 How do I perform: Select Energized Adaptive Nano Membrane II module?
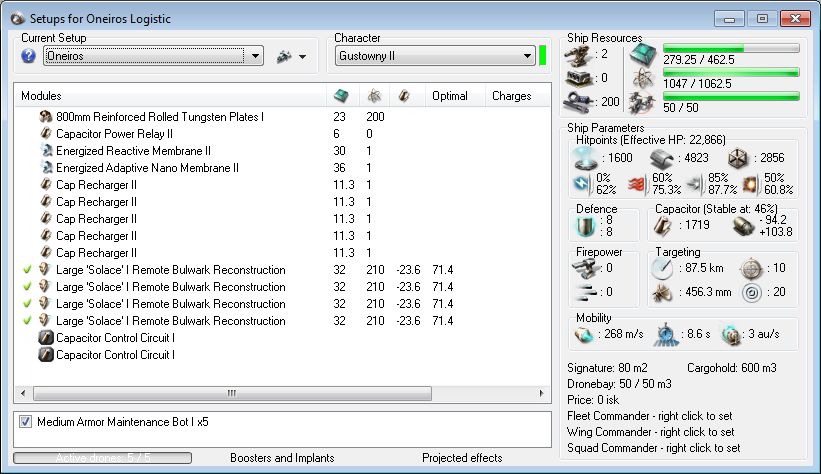[x=147, y=168]
